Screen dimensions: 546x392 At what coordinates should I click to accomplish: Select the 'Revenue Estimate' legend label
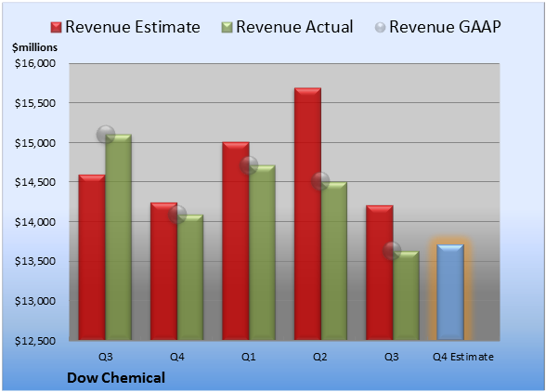[133, 27]
